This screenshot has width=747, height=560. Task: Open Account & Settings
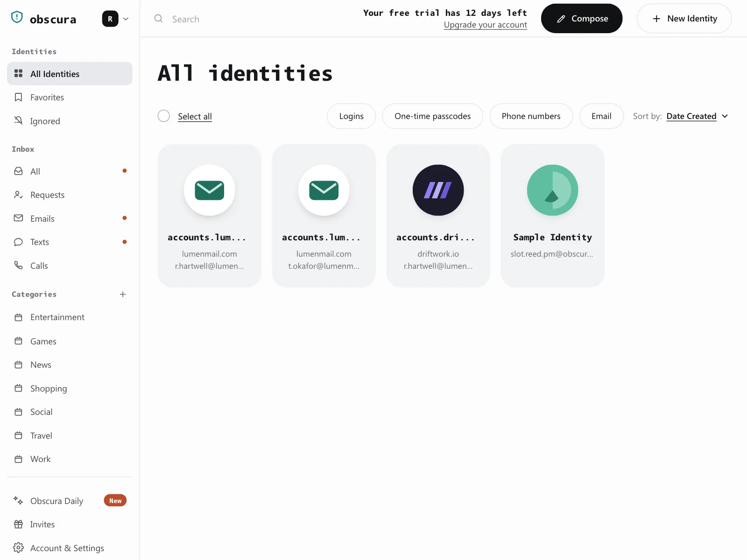click(70, 548)
